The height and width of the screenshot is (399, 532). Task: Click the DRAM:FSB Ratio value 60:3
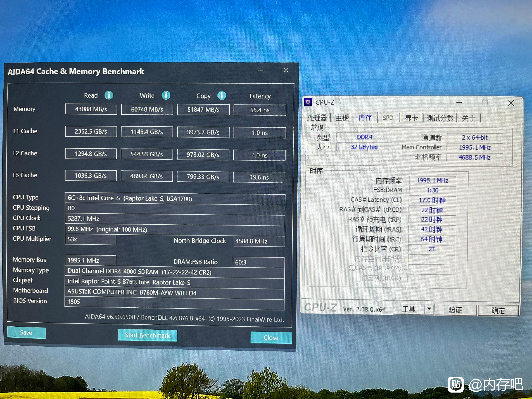pos(258,262)
